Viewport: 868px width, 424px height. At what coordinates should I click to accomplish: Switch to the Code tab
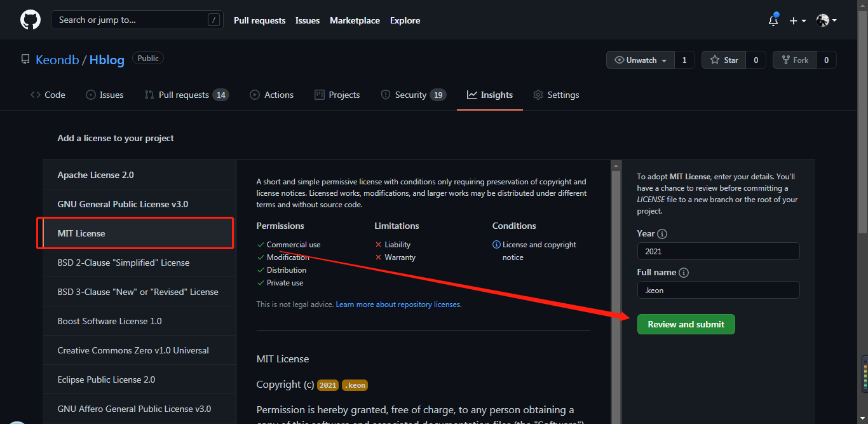click(x=48, y=95)
